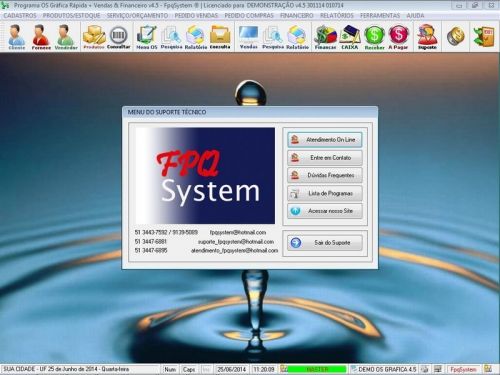Open the Cliente registration icon
Viewport: 500px width, 375px height.
pyautogui.click(x=17, y=37)
